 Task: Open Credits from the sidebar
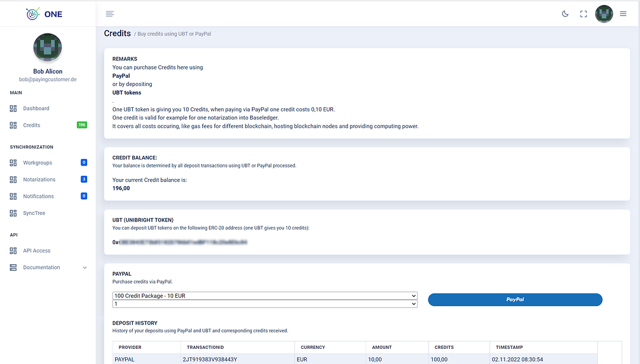coord(32,125)
